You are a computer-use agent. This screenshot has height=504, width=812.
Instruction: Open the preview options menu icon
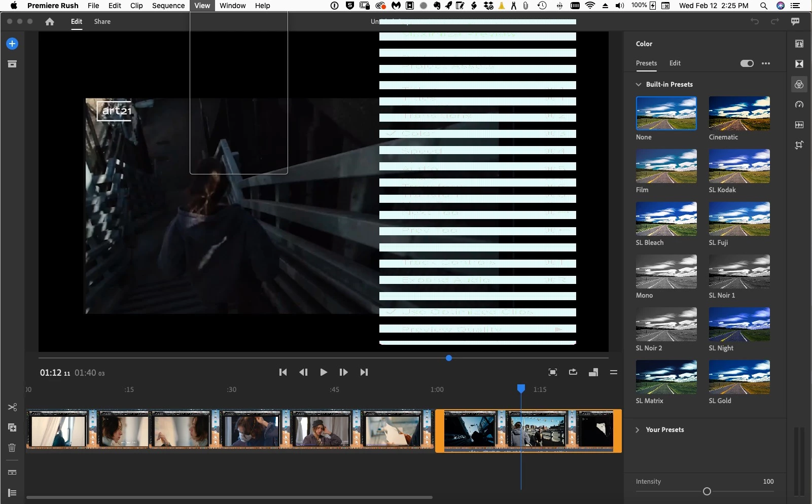(x=614, y=372)
